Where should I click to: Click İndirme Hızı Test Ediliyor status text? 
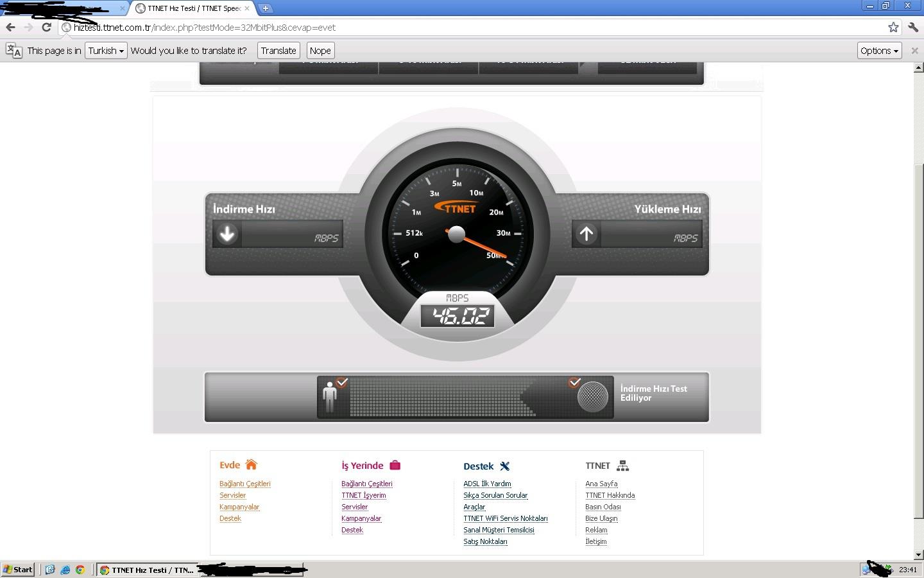tap(654, 393)
